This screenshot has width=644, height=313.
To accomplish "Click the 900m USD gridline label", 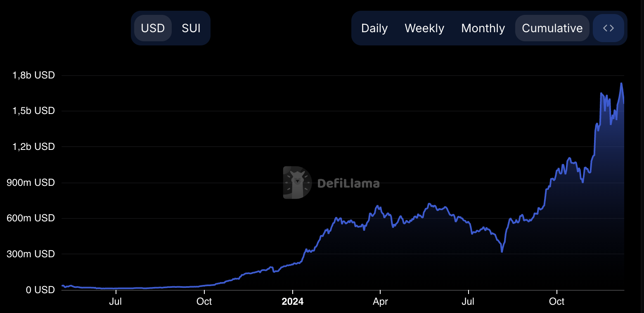I will point(31,183).
